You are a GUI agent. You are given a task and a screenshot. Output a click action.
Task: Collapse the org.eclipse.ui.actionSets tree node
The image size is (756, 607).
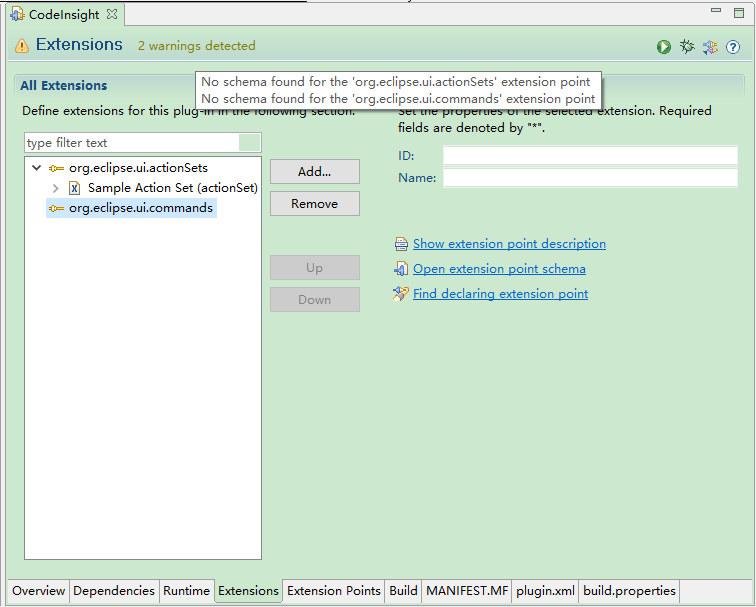coord(37,168)
